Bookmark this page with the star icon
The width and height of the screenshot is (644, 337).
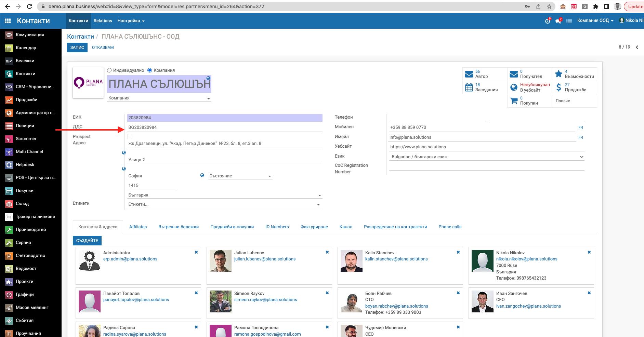(549, 6)
